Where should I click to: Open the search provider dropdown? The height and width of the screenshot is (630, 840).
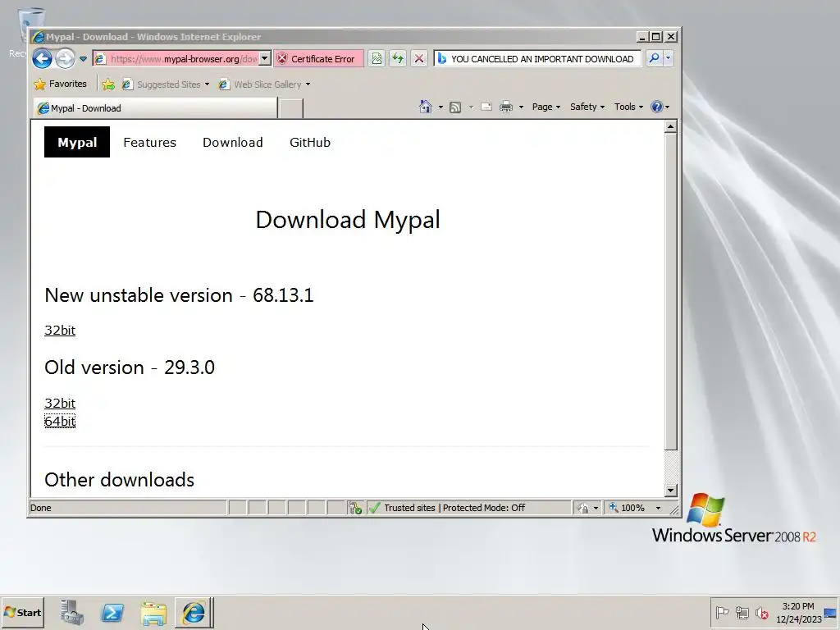click(668, 58)
